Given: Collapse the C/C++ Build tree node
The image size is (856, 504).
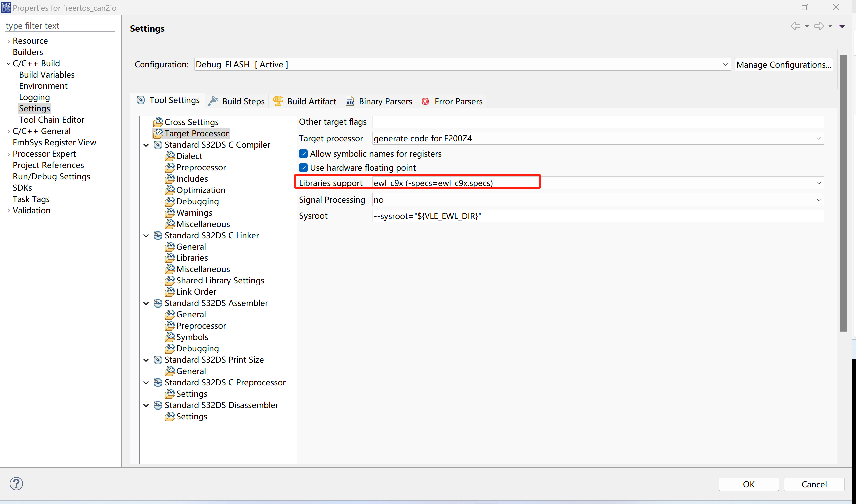Looking at the screenshot, I should [x=9, y=64].
